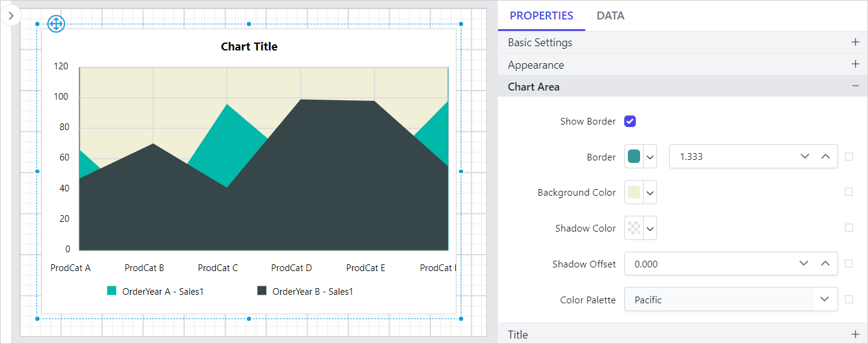Screen dimensions: 868x344
Task: Click the teal OrderYear A legend marker
Action: coord(112,291)
